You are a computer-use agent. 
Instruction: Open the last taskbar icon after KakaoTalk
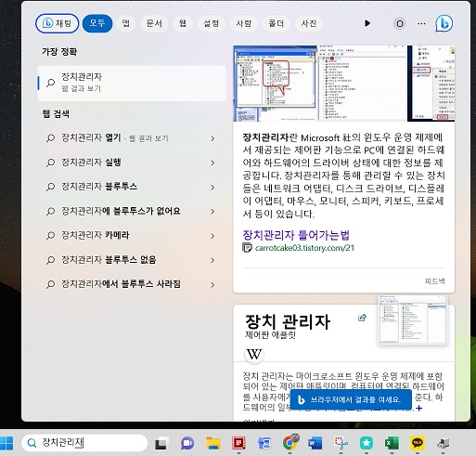(x=443, y=443)
